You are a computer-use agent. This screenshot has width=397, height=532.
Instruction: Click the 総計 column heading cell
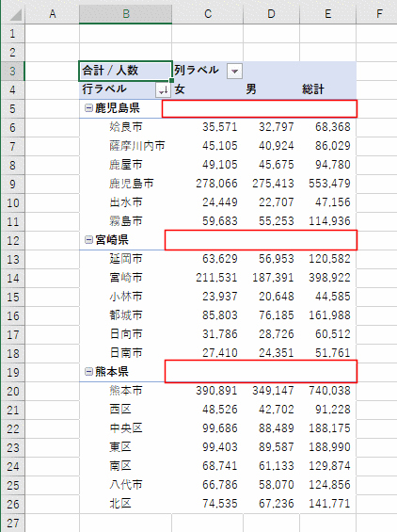[x=327, y=89]
